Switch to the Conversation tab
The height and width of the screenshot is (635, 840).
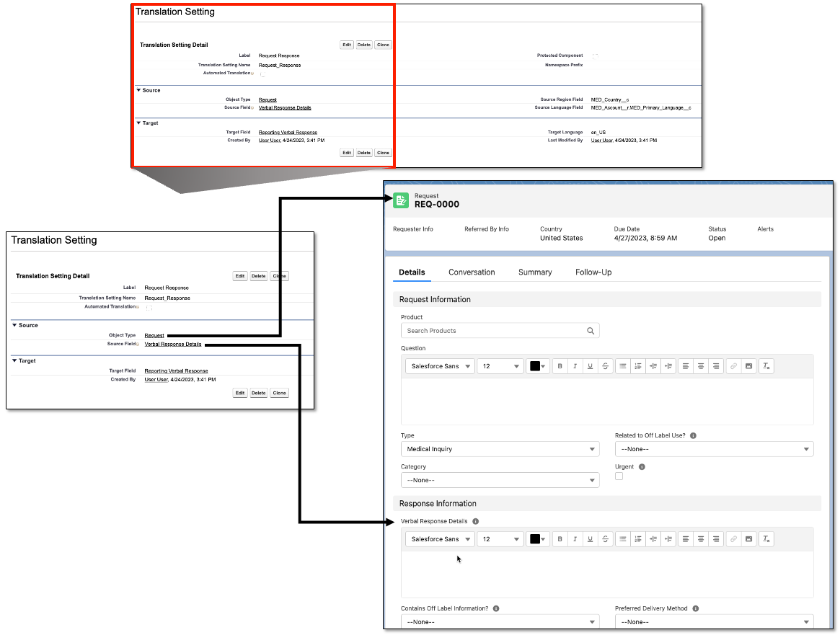(472, 272)
